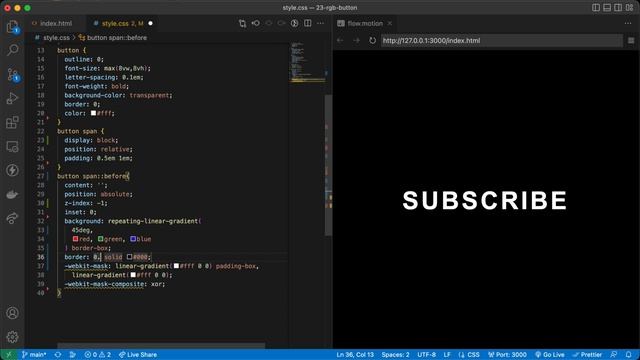Open the #000 color swatch on line 36
The width and height of the screenshot is (640, 360).
tap(129, 257)
